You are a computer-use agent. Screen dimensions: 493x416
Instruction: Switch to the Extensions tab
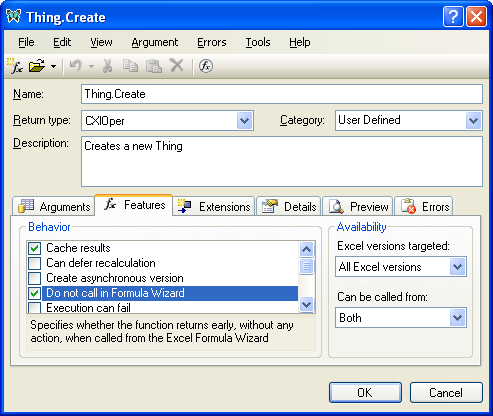pos(214,207)
